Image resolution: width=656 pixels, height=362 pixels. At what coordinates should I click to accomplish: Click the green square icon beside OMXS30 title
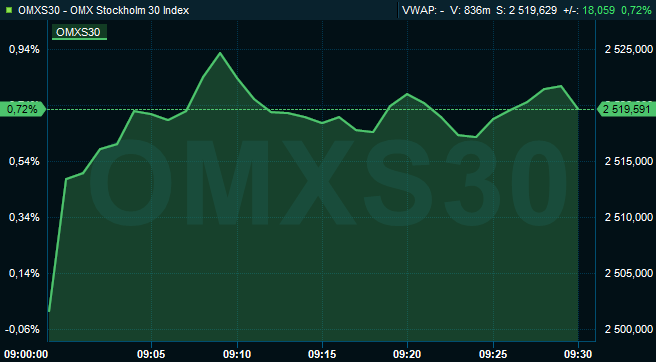9,10
